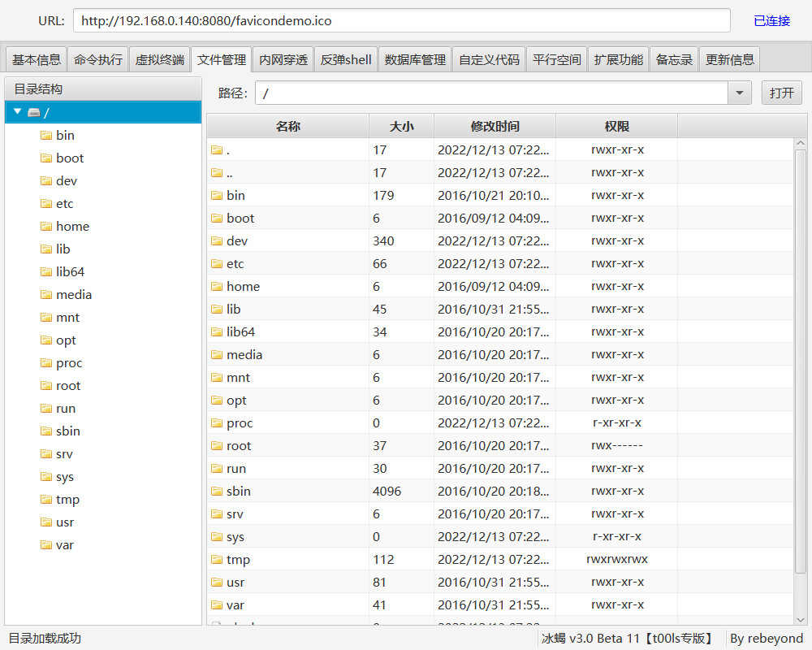The image size is (812, 650).
Task: Click the rwx------ permission cell of root
Action: pyautogui.click(x=617, y=446)
